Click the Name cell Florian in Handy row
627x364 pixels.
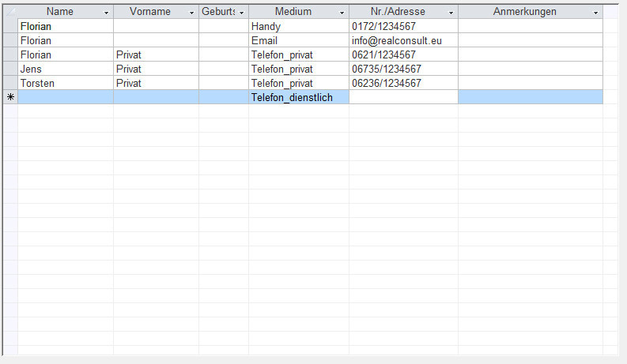[66, 26]
